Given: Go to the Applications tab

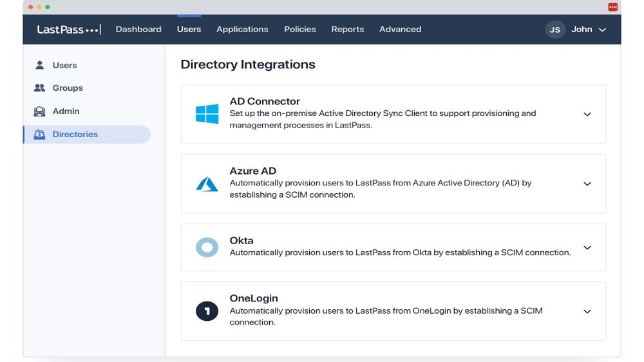Looking at the screenshot, I should pyautogui.click(x=242, y=29).
